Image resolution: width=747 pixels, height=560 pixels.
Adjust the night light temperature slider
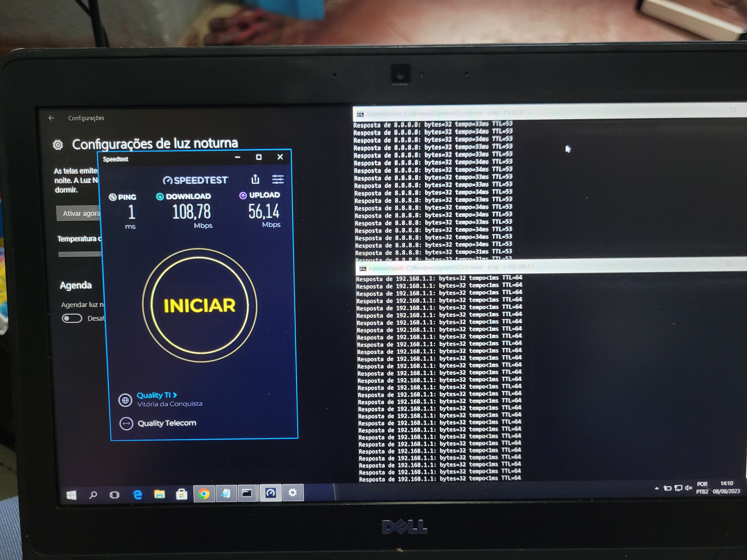coord(80,254)
